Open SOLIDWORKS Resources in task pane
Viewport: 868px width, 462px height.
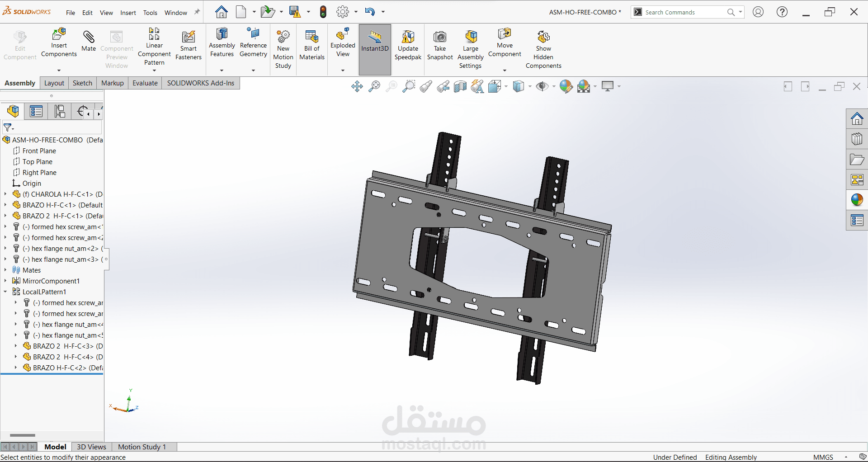857,119
